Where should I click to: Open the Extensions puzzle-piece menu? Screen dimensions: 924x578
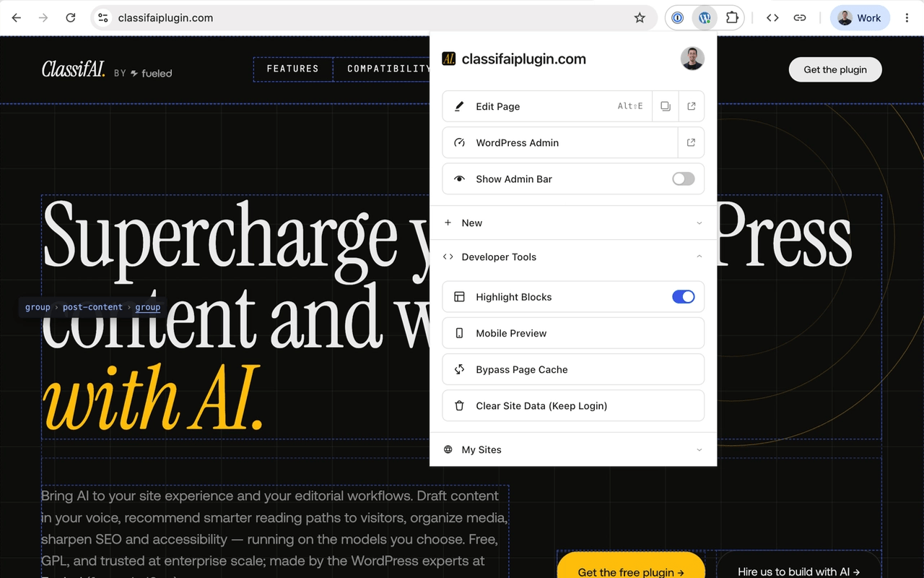pos(732,18)
